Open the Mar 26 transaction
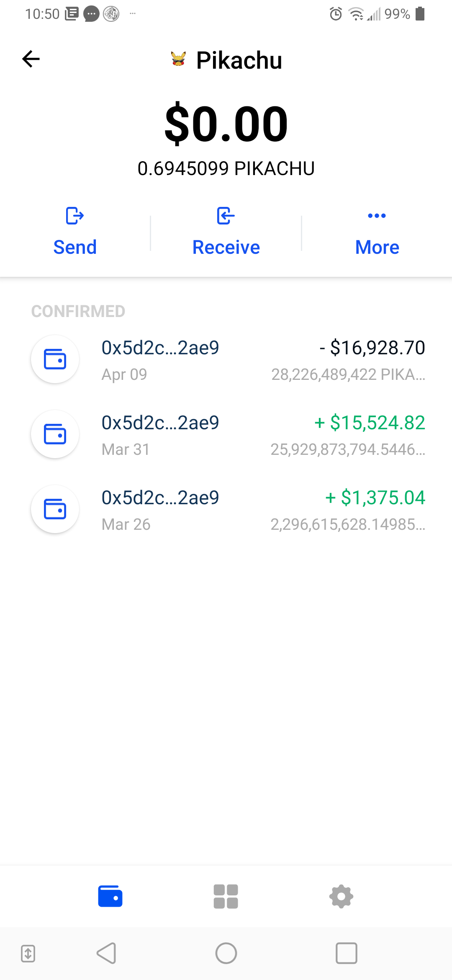Image resolution: width=452 pixels, height=980 pixels. [x=226, y=509]
